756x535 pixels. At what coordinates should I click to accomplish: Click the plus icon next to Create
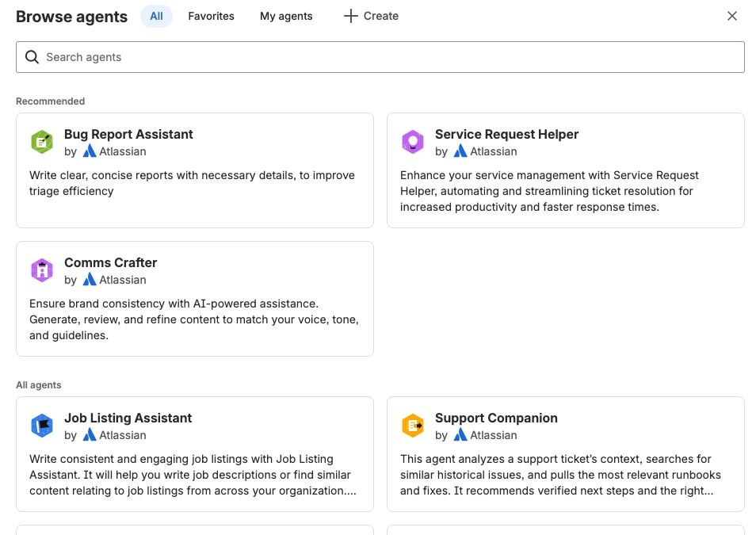(x=352, y=16)
